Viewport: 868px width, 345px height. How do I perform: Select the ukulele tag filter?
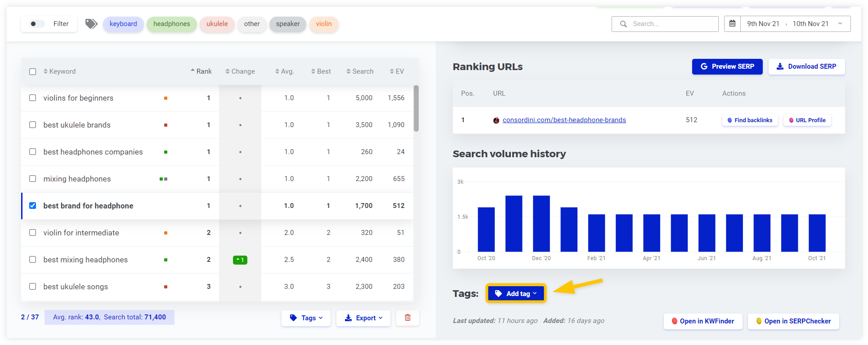click(217, 24)
